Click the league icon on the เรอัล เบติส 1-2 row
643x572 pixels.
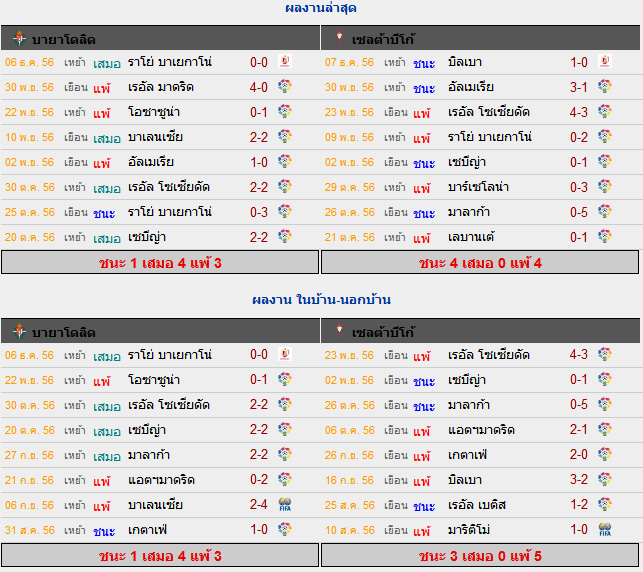[x=605, y=504]
